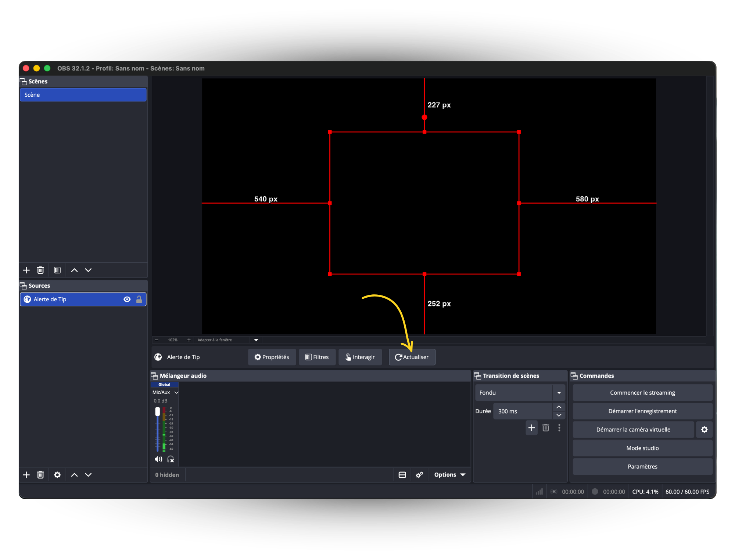Zoom in preview with plus icon
This screenshot has width=735, height=560.
[189, 340]
